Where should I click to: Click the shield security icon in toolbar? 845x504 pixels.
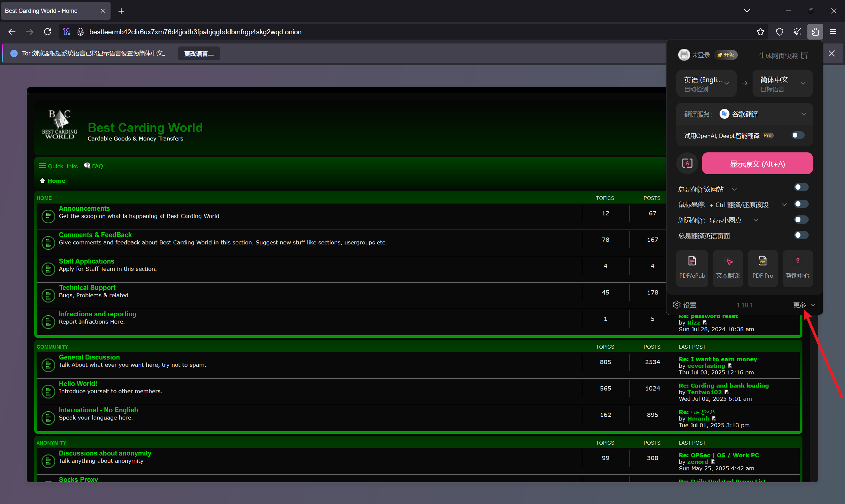[x=779, y=32]
